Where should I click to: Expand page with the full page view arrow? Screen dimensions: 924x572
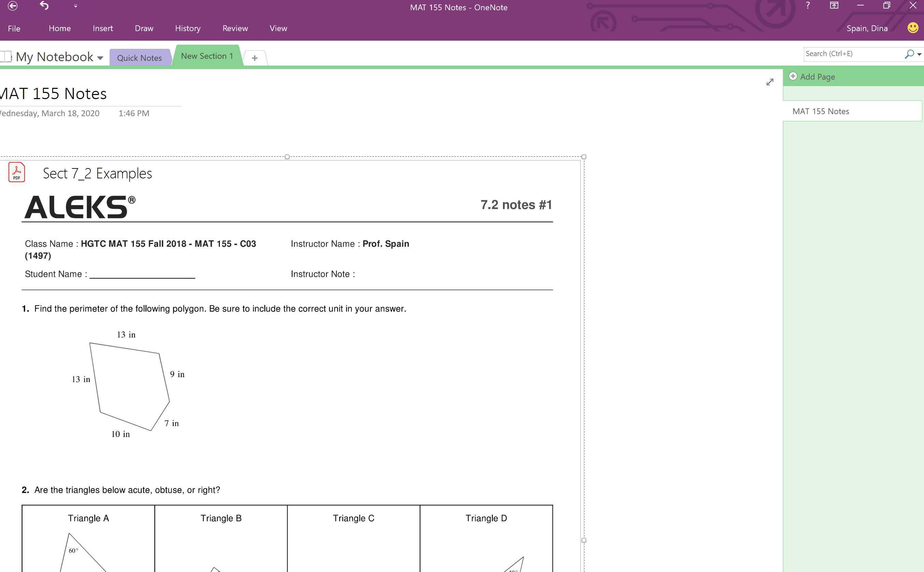[x=770, y=82]
